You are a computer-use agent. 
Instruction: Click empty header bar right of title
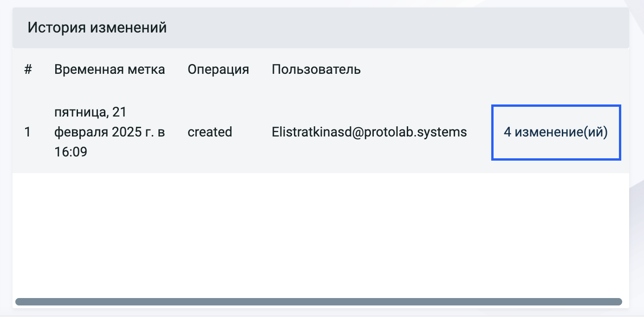pyautogui.click(x=395, y=28)
